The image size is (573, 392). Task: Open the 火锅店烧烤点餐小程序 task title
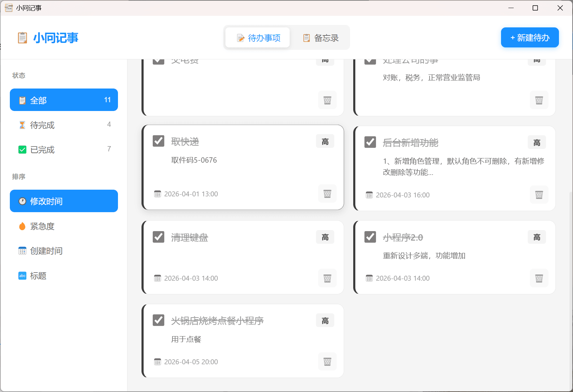217,321
